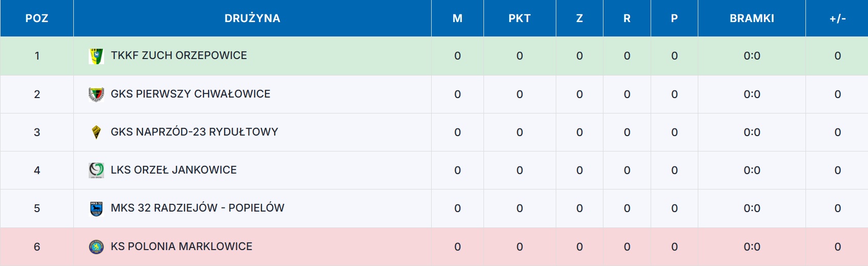Viewport: 868px width, 266px height.
Task: Click the DRUŻYNA column header
Action: [x=252, y=18]
